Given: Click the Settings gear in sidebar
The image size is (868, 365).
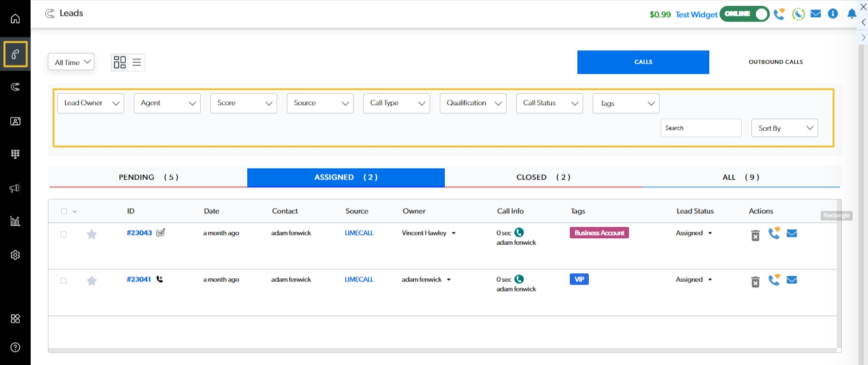Looking at the screenshot, I should pyautogui.click(x=15, y=255).
